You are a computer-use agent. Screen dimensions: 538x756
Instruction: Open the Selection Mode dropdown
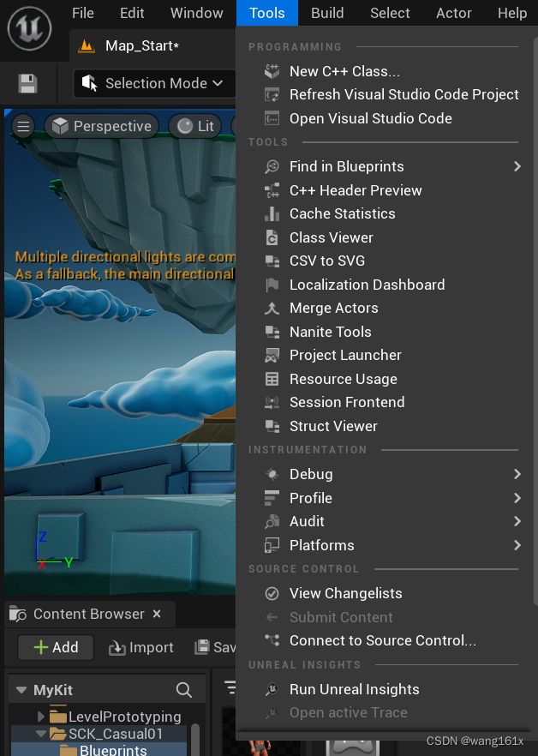tap(154, 83)
